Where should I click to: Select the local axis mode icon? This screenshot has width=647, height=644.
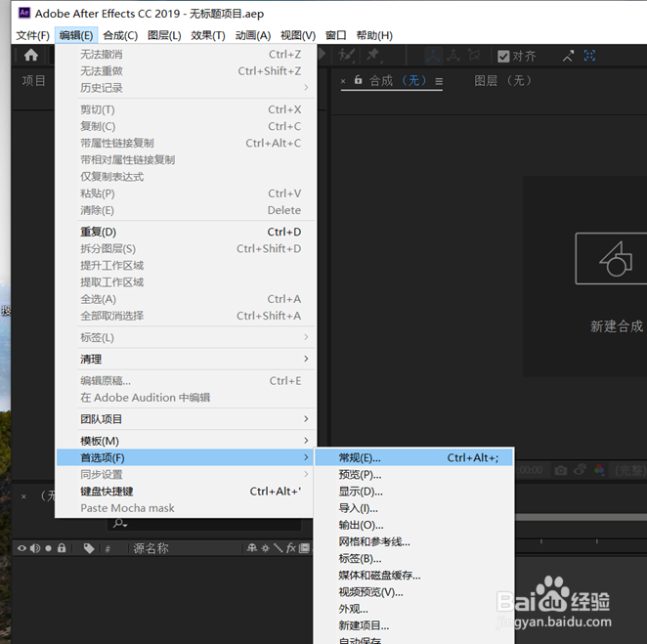[x=433, y=56]
